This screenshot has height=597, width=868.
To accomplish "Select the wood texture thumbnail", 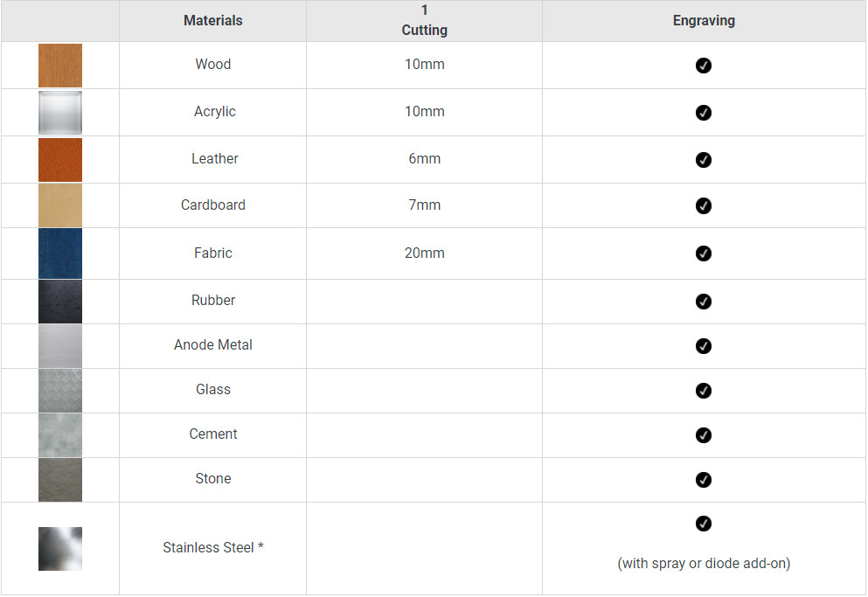I will [60, 66].
